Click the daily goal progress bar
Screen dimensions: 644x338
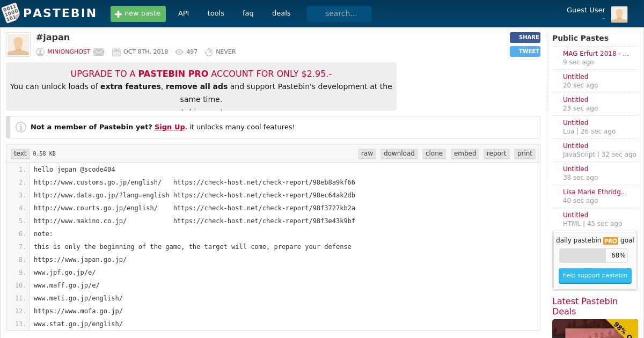coord(594,255)
